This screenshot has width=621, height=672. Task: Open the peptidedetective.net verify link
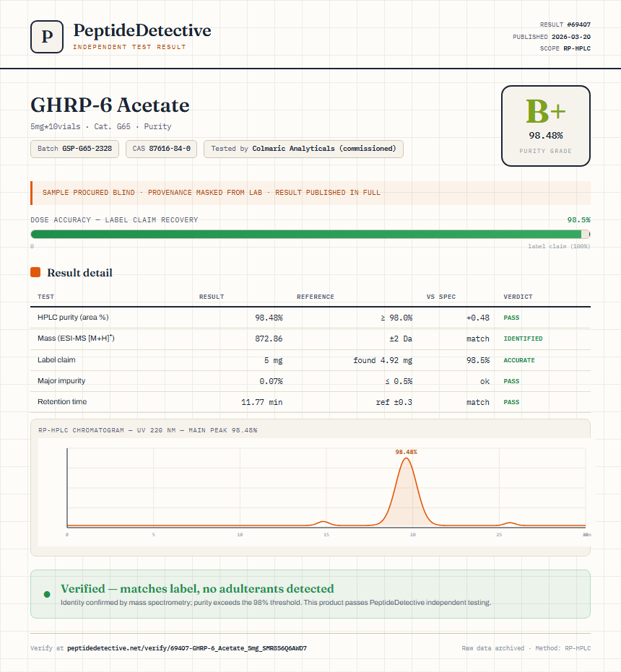[187, 648]
